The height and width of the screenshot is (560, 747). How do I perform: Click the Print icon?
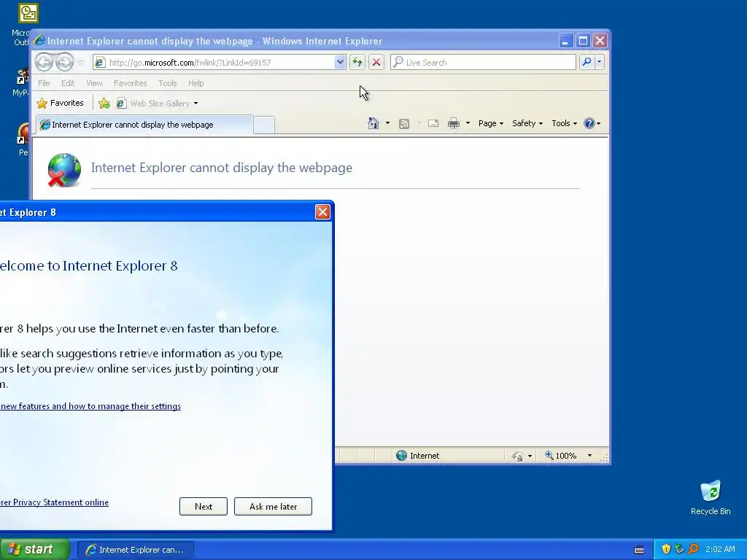[454, 123]
